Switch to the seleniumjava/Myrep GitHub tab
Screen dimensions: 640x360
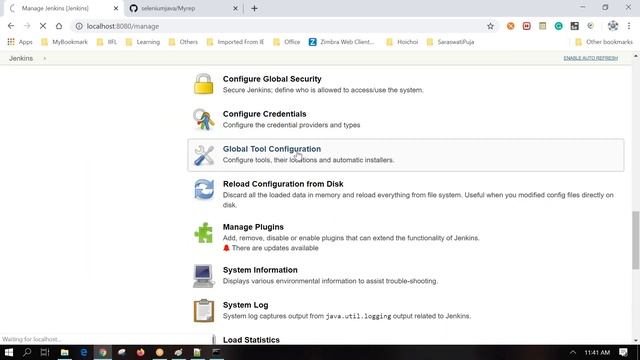coord(184,8)
